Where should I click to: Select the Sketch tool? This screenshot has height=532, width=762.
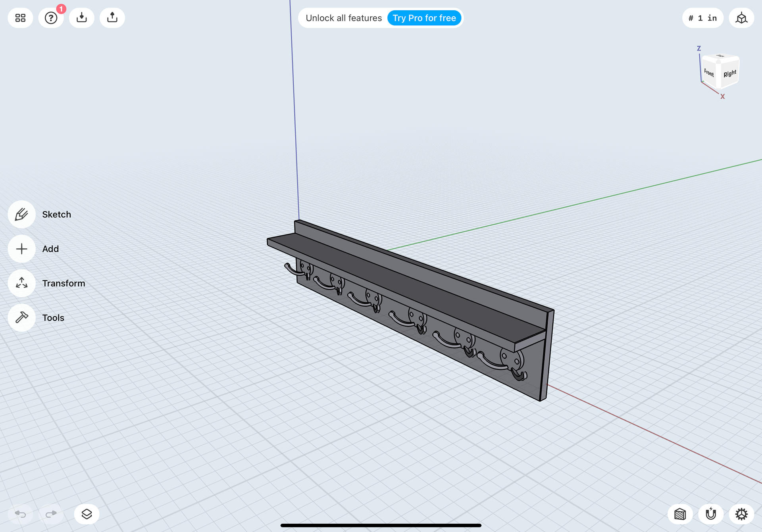coord(22,214)
